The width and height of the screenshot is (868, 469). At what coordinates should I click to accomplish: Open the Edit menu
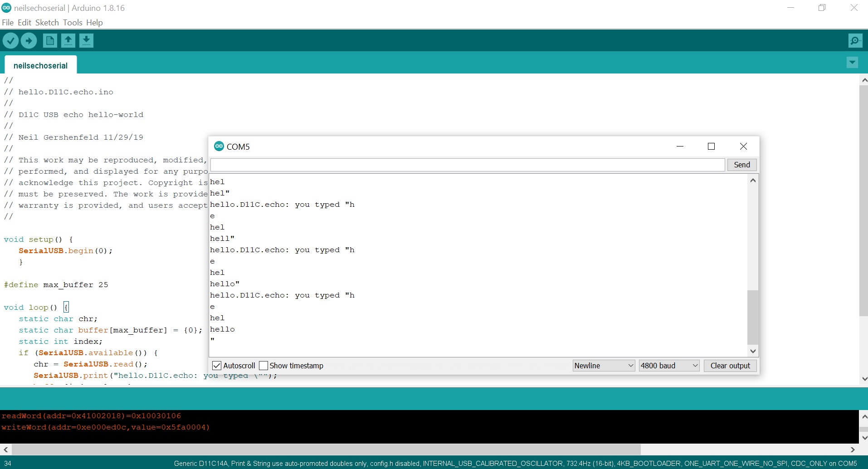click(x=24, y=23)
